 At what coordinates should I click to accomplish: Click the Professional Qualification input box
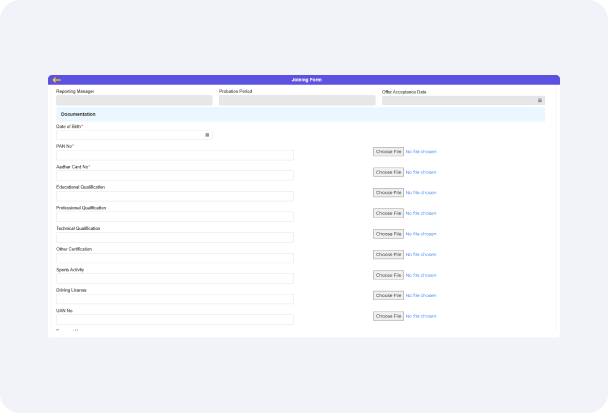point(175,217)
